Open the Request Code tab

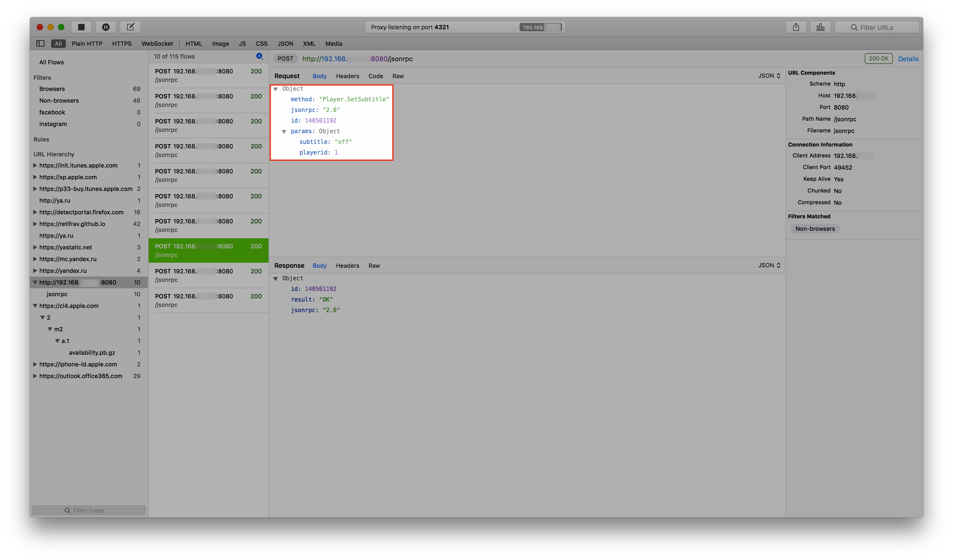pos(375,76)
